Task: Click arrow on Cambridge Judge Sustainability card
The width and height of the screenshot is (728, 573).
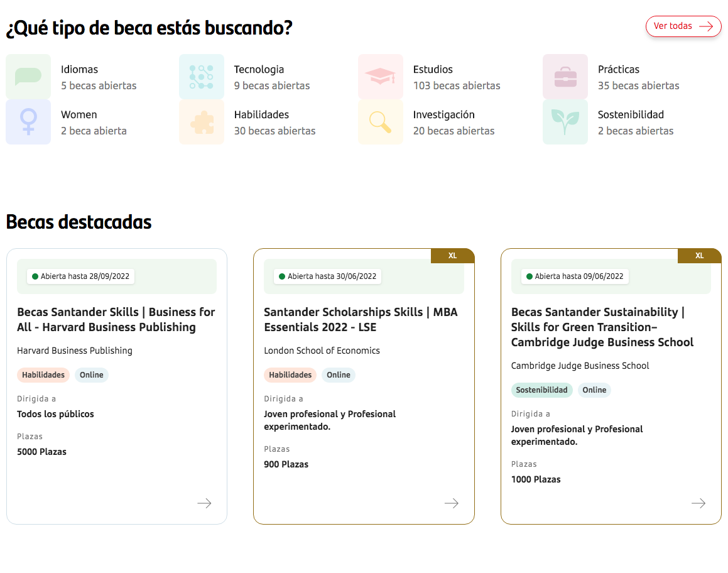Action: tap(698, 503)
